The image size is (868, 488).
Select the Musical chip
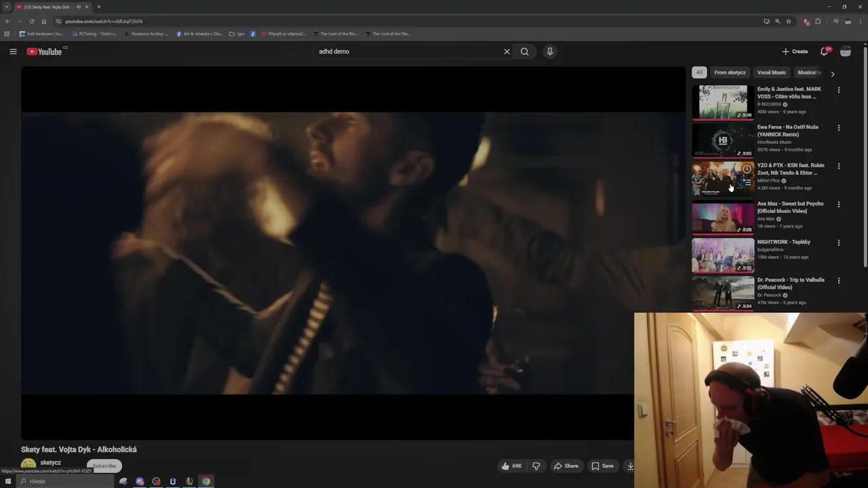[x=808, y=73]
